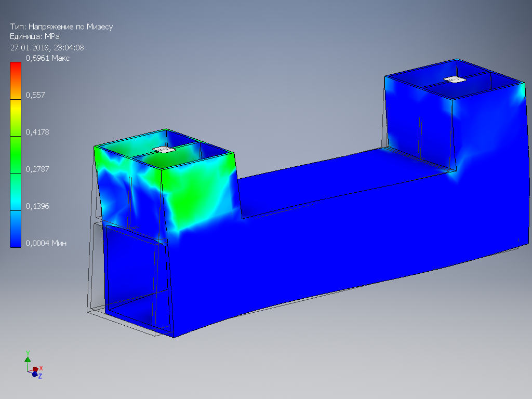
Task: Click the '0,6961 Макс' legend value
Action: [x=47, y=58]
